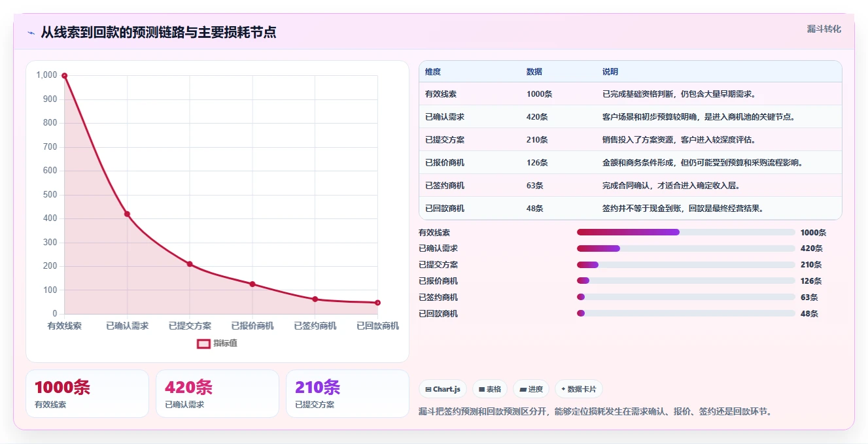The height and width of the screenshot is (444, 868).
Task: Click the 数据 column header
Action: [x=534, y=72]
